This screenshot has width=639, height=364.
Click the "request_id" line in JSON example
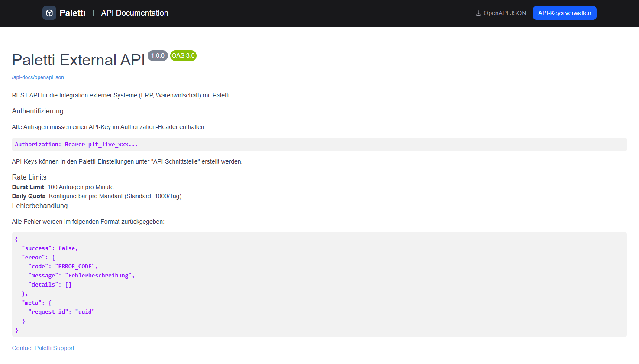click(61, 312)
